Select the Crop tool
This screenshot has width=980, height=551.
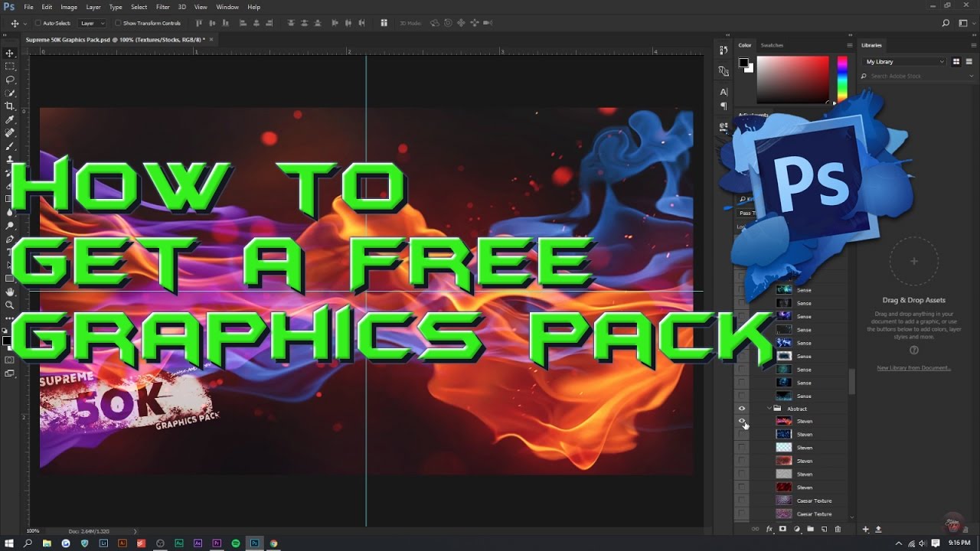(x=10, y=106)
